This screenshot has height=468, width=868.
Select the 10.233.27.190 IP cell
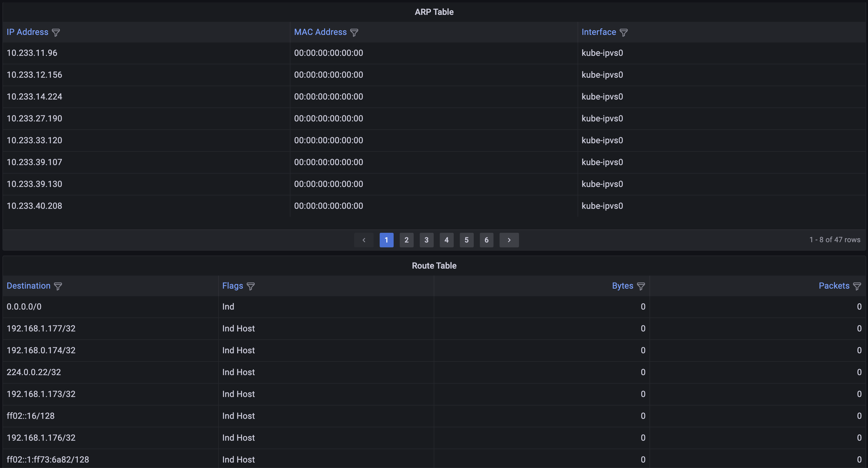click(x=34, y=118)
